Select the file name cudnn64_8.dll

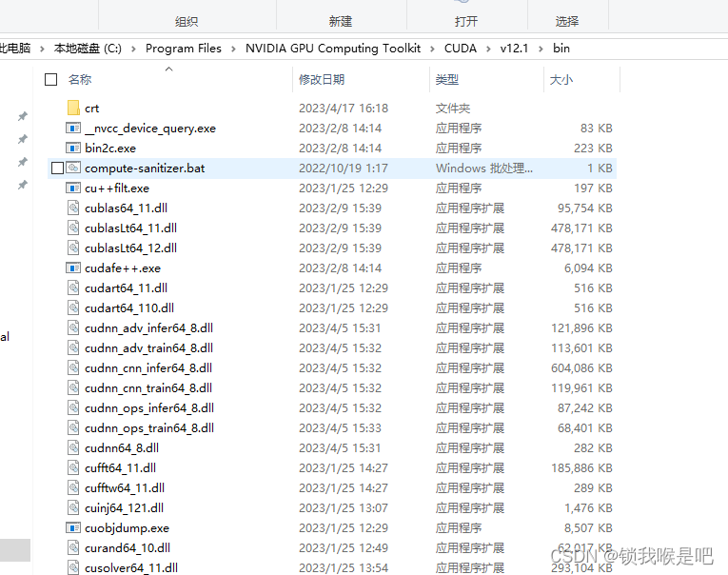[x=122, y=447]
